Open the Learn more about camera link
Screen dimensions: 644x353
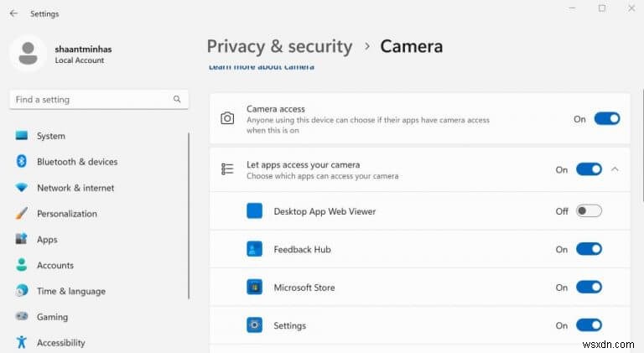point(261,67)
